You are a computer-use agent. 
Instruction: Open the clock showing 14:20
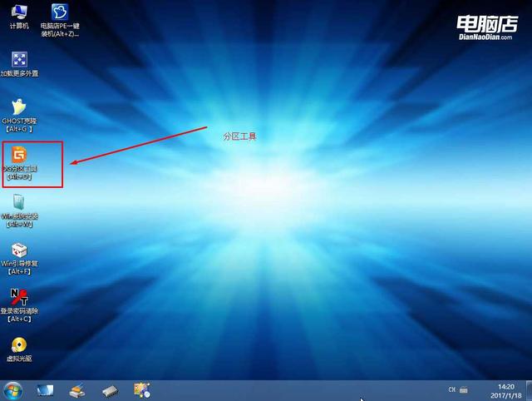[x=506, y=391]
